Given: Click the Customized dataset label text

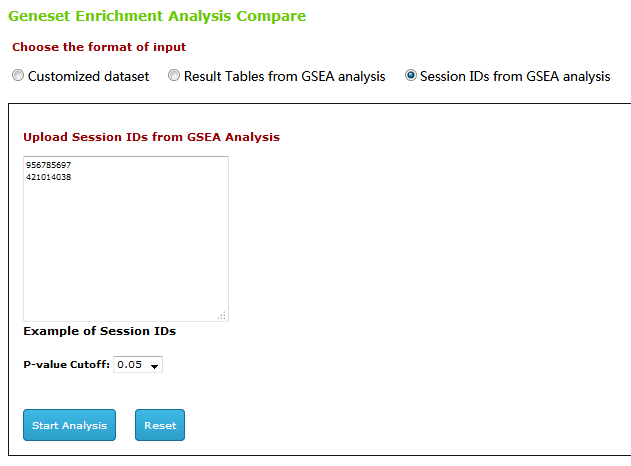Looking at the screenshot, I should [88, 76].
